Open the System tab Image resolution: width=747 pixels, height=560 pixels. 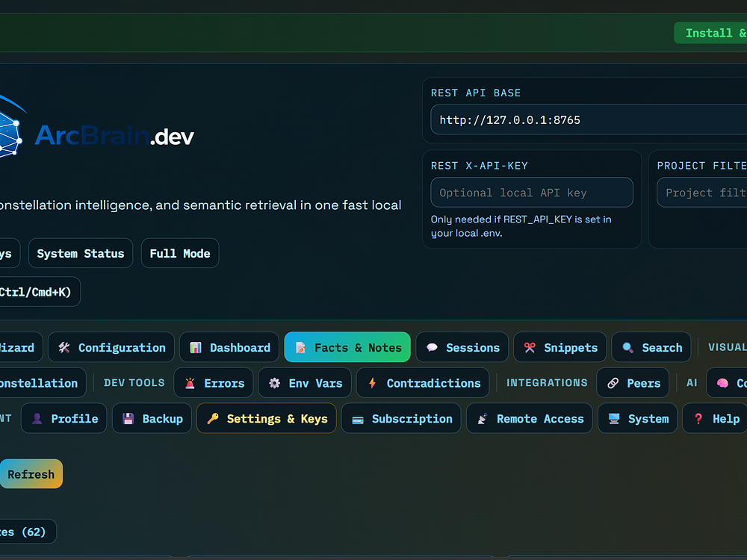pos(637,418)
